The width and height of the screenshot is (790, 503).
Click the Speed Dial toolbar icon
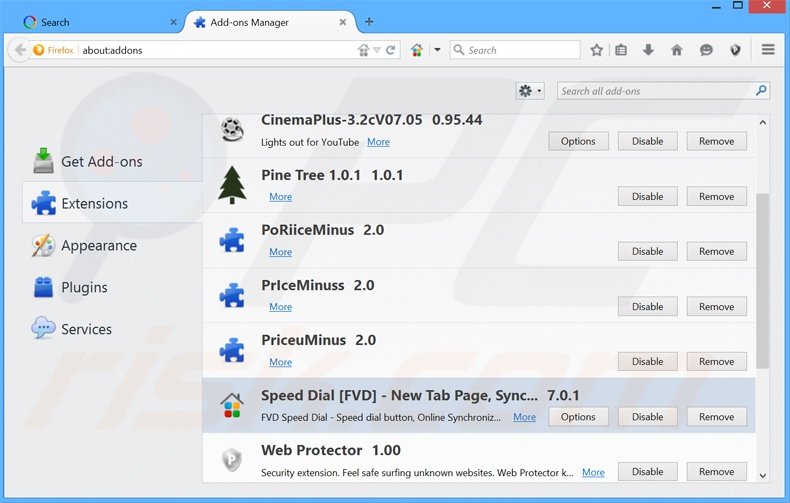pos(417,50)
